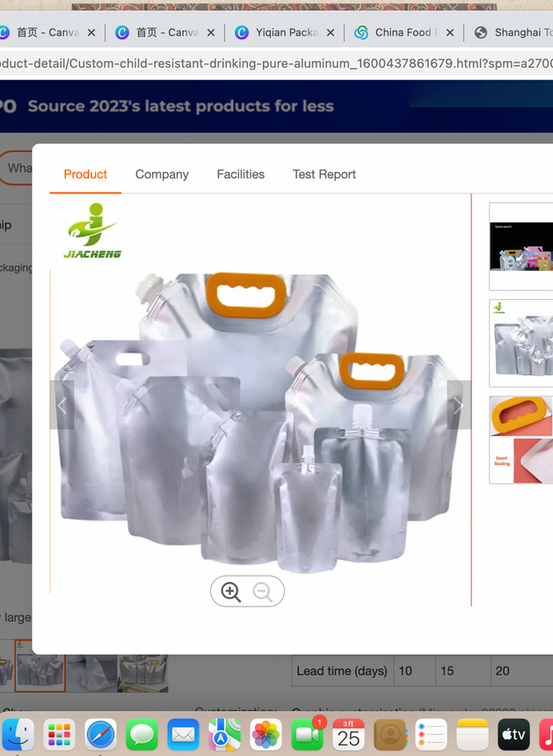Open Apple TV from the dock

513,734
